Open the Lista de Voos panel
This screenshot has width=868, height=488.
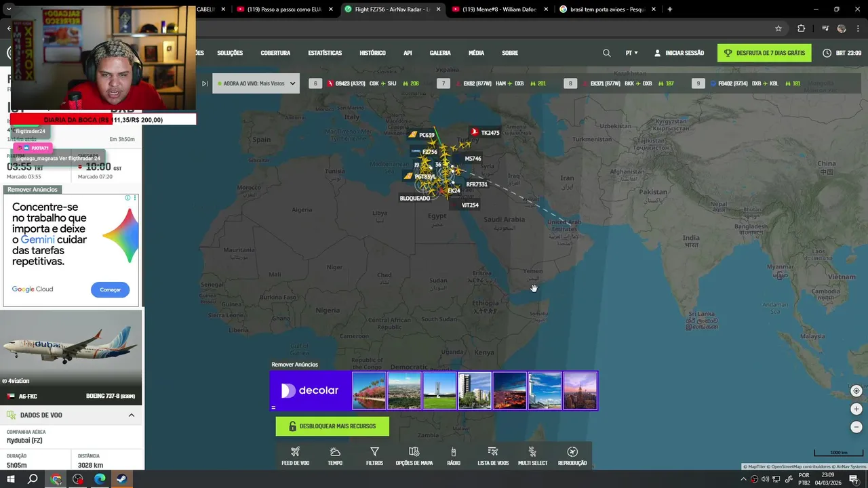(x=493, y=456)
